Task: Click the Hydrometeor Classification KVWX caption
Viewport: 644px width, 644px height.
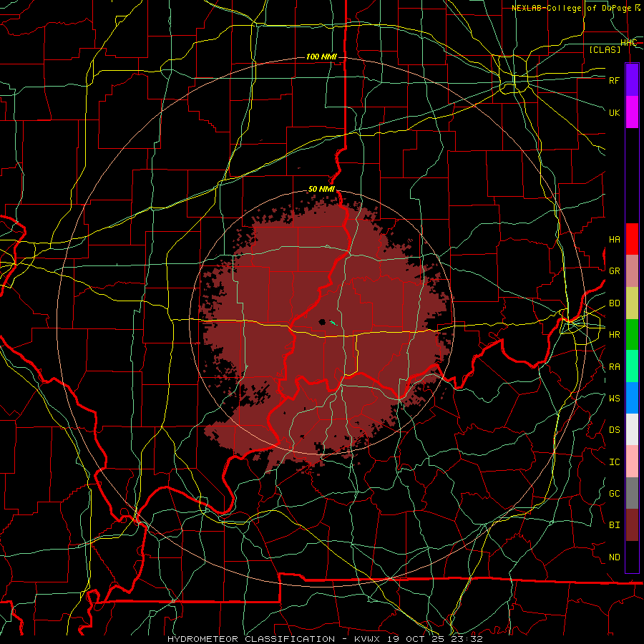Action: click(325, 639)
